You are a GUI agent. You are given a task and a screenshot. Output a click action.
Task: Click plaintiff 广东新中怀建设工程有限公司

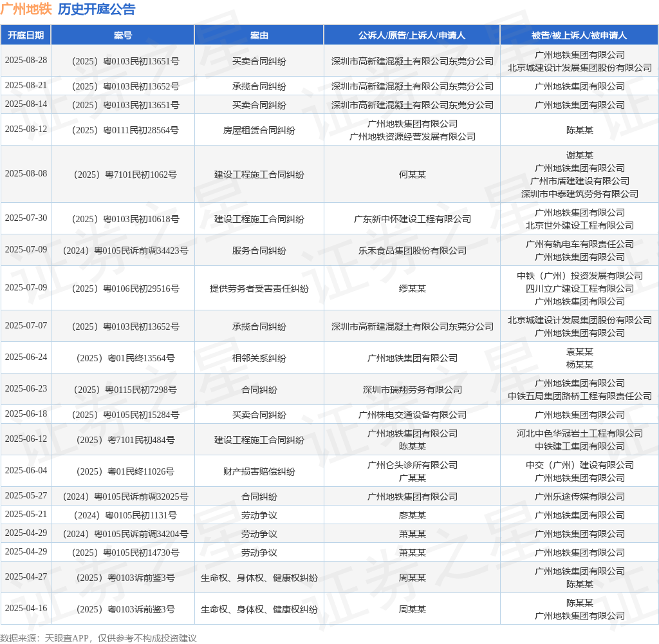(x=412, y=219)
